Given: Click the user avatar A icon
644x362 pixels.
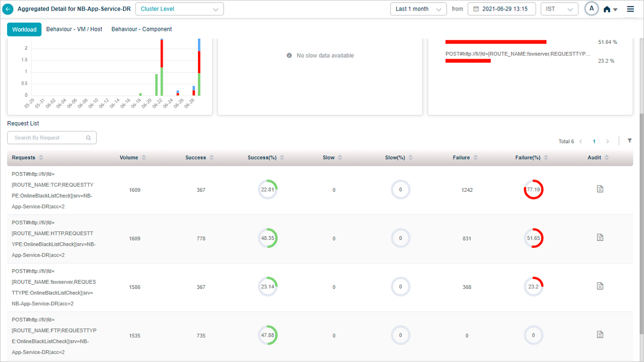Looking at the screenshot, I should (592, 9).
